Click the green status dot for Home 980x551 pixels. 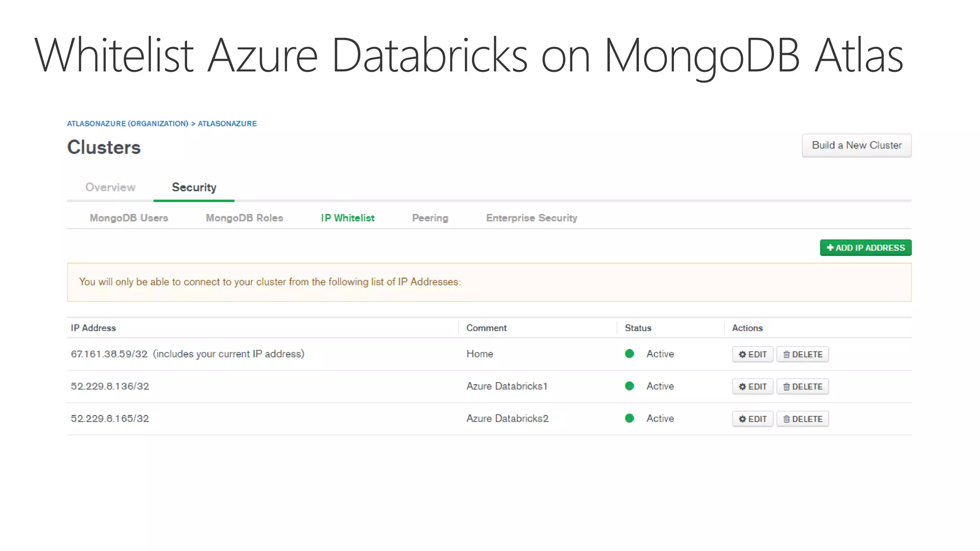629,354
